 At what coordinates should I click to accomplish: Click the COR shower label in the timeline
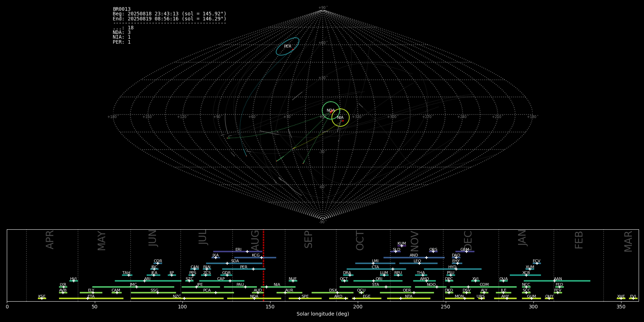click(158, 261)
